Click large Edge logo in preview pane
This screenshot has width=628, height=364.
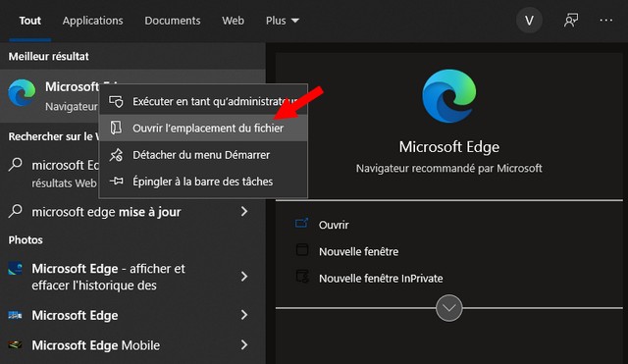(449, 96)
